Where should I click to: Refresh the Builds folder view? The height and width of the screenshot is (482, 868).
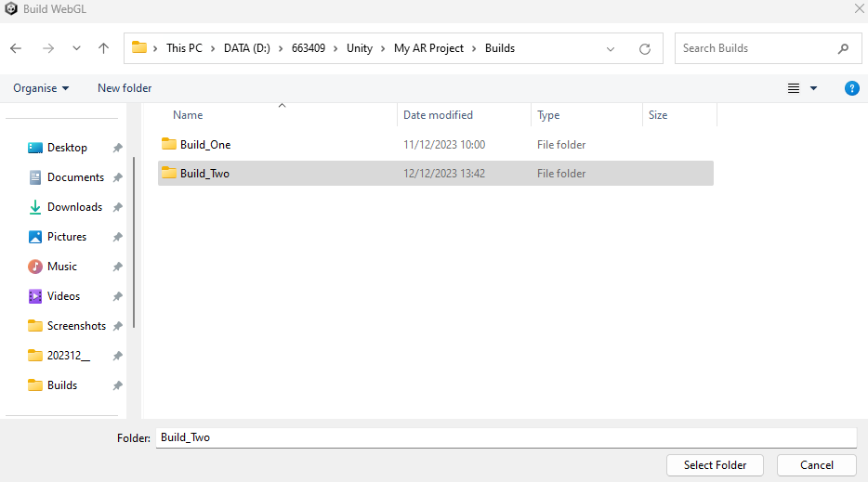pyautogui.click(x=645, y=48)
